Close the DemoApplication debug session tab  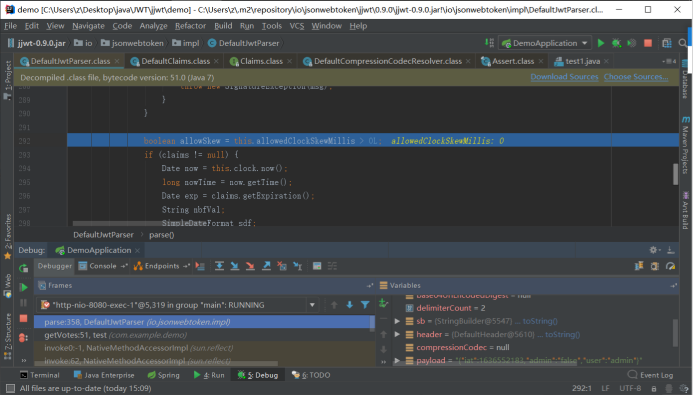coord(137,251)
